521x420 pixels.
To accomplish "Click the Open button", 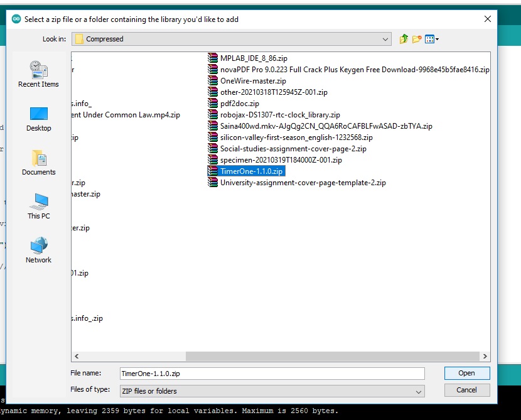I will (x=467, y=373).
